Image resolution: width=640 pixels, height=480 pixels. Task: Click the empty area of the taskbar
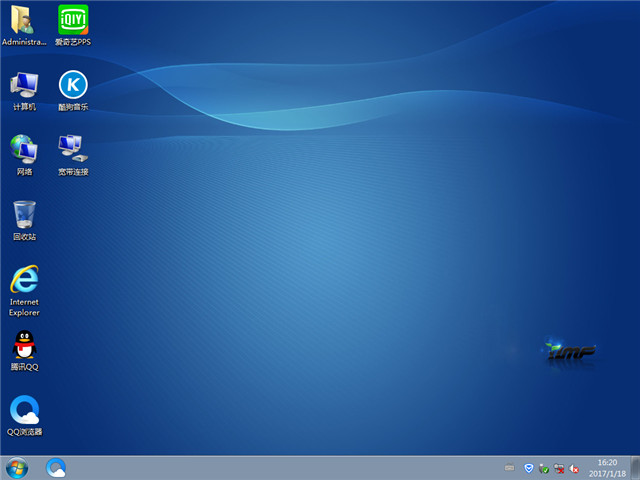(280, 467)
